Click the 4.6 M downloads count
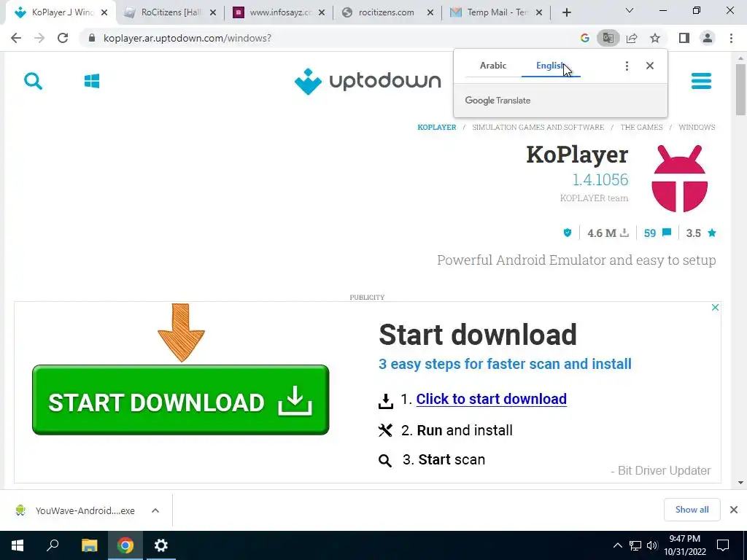Viewport: 747px width, 560px height. click(x=608, y=233)
